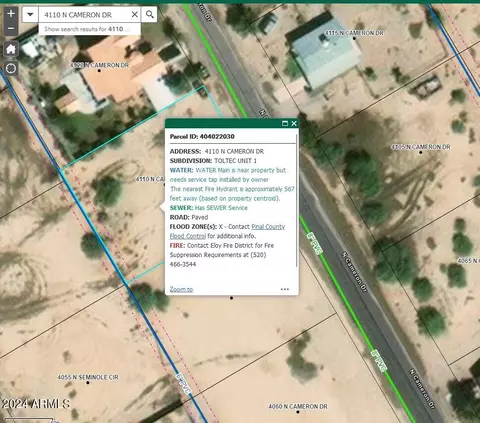This screenshot has height=423, width=480.
Task: Open the popup's three-dot actions menu
Action: coord(285,289)
